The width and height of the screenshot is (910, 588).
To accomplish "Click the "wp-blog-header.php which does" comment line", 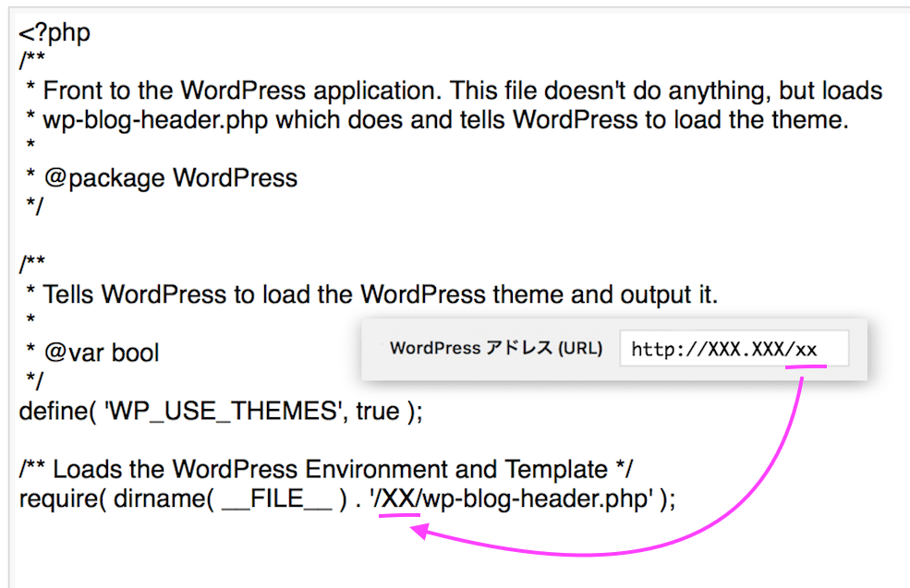I will (438, 120).
